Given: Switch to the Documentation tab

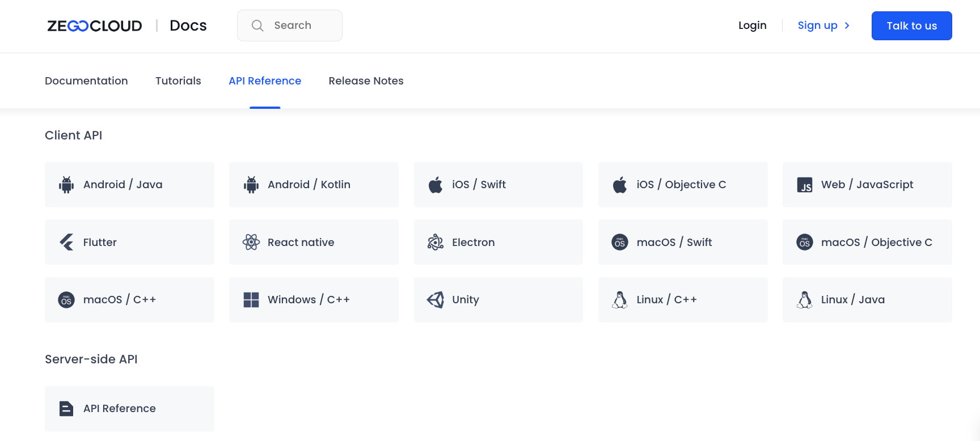Looking at the screenshot, I should pos(86,81).
